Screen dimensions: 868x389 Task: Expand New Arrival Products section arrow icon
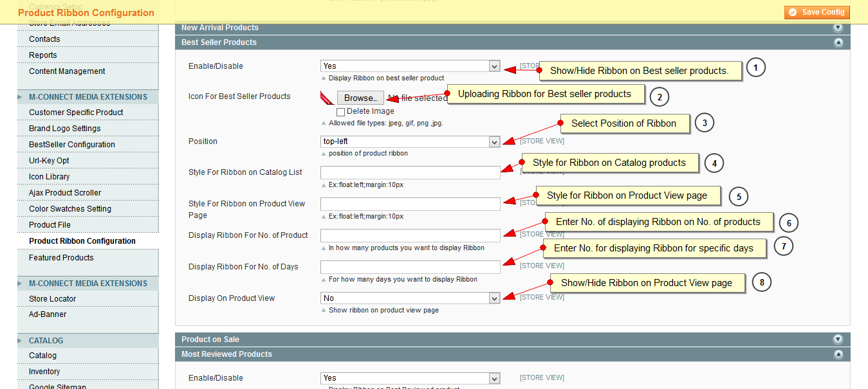[x=838, y=28]
